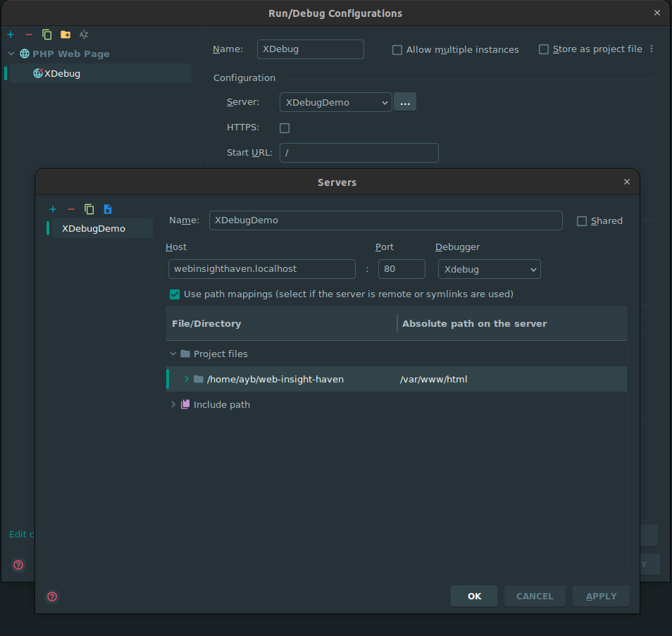The height and width of the screenshot is (636, 672).
Task: Add a new server in the Servers dialog
Action: [x=53, y=209]
